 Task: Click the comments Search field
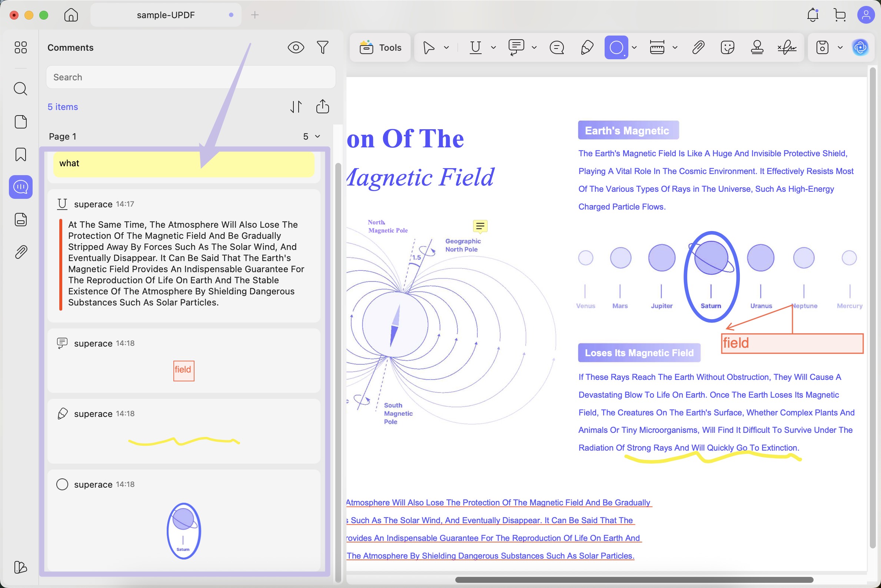coord(190,77)
